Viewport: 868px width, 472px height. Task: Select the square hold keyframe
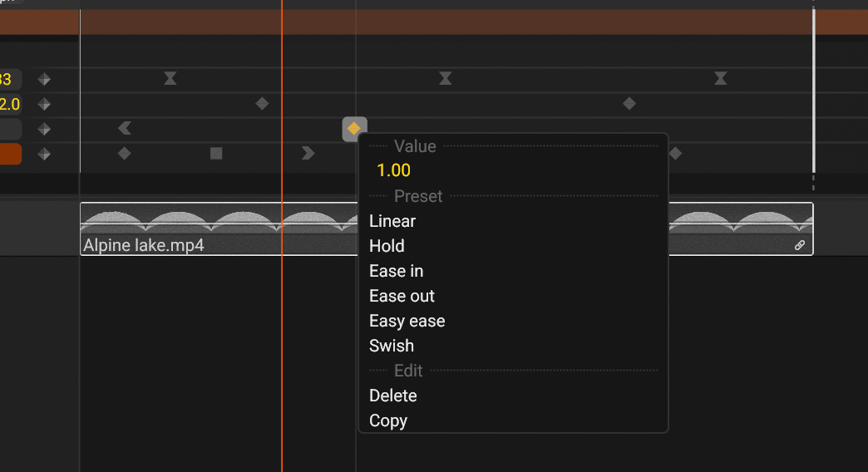216,153
